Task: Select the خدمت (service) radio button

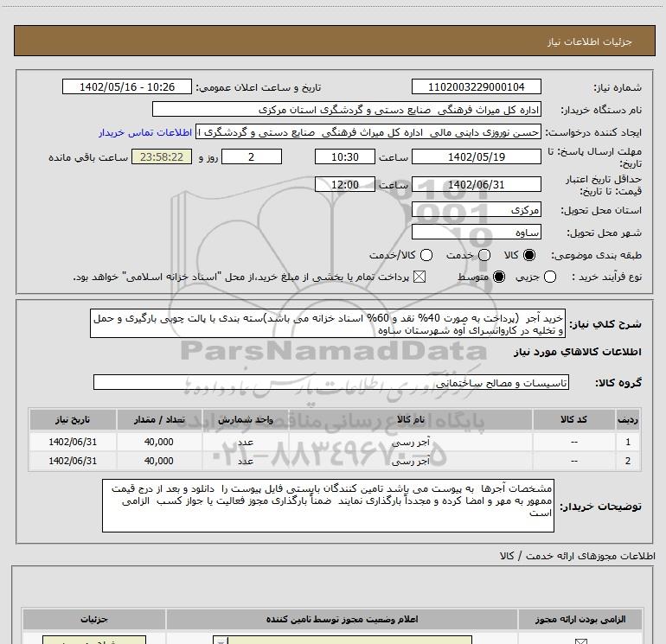Action: (484, 255)
